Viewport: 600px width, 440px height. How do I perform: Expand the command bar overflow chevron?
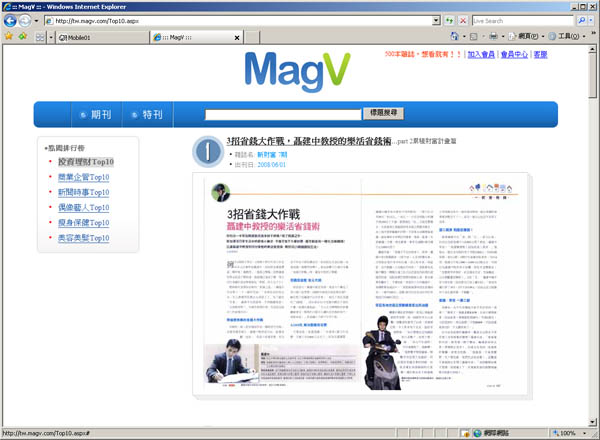tap(594, 34)
